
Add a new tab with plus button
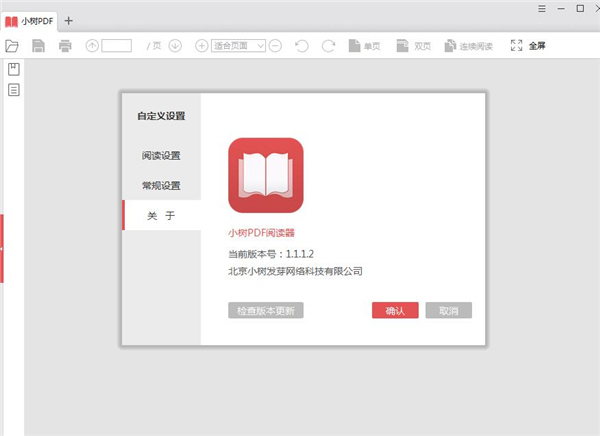[x=68, y=21]
